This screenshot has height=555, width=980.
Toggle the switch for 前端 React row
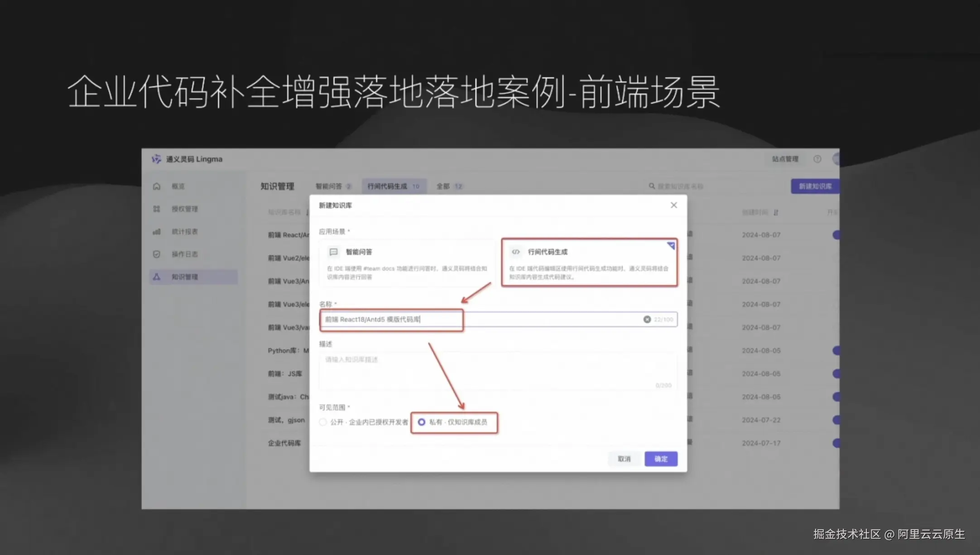pyautogui.click(x=836, y=234)
